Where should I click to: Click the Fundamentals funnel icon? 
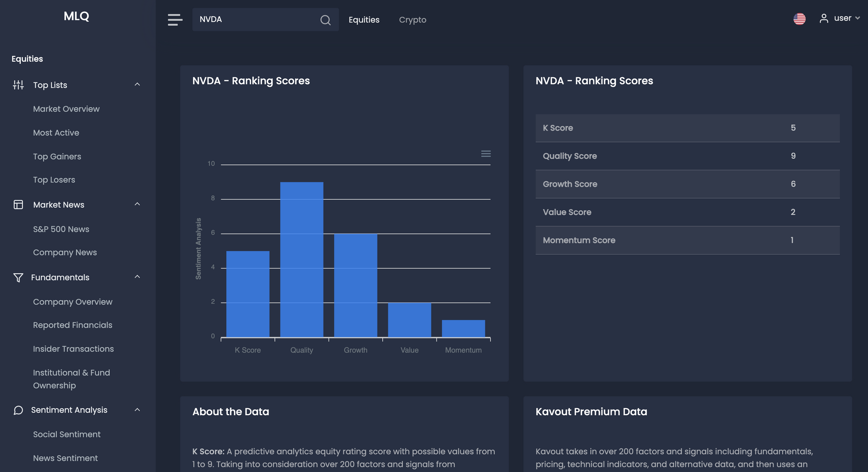coord(18,278)
